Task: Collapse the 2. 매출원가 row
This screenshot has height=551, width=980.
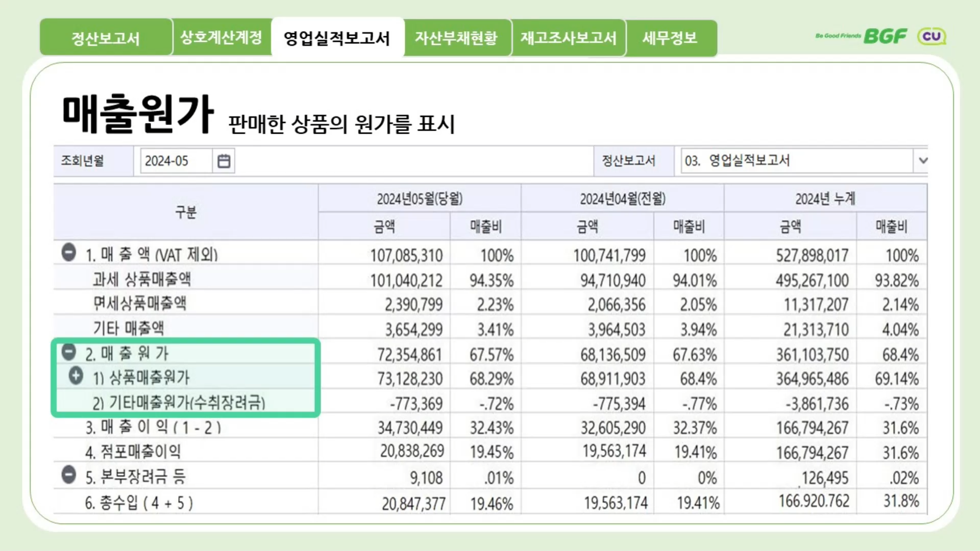Action: pyautogui.click(x=69, y=352)
